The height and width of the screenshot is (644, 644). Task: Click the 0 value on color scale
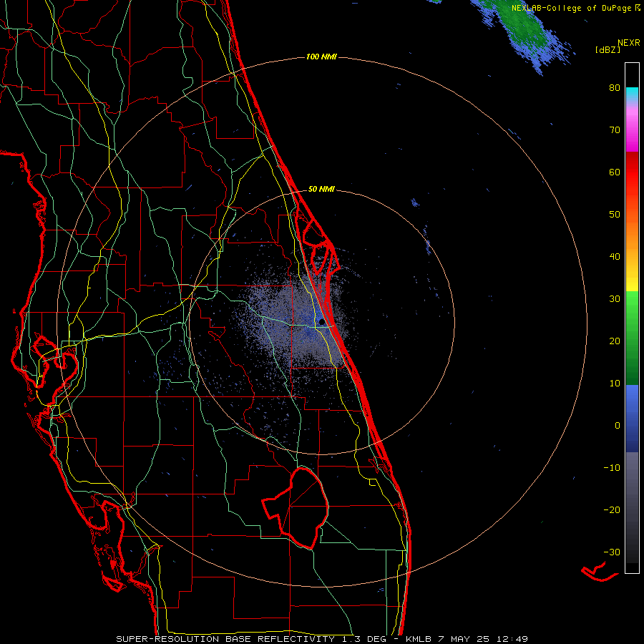click(618, 426)
